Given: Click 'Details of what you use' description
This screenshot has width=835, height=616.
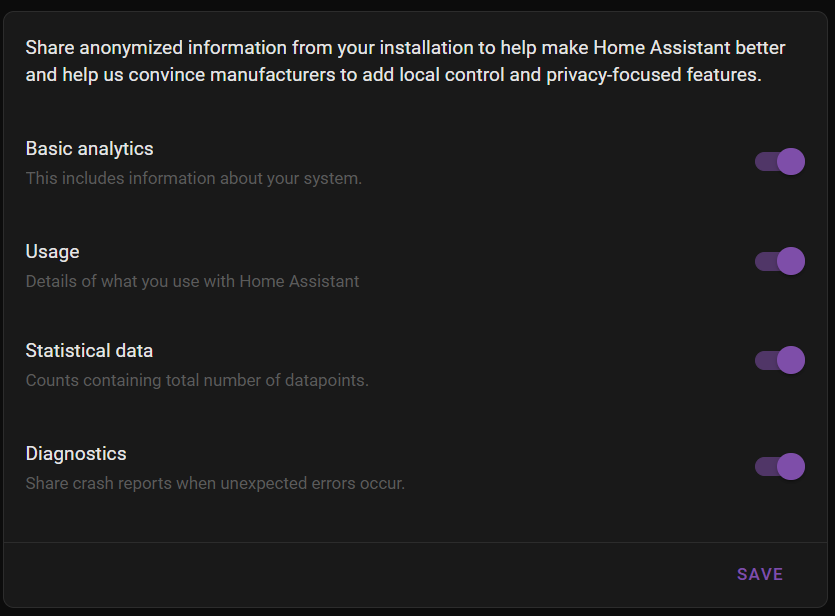Looking at the screenshot, I should 192,281.
